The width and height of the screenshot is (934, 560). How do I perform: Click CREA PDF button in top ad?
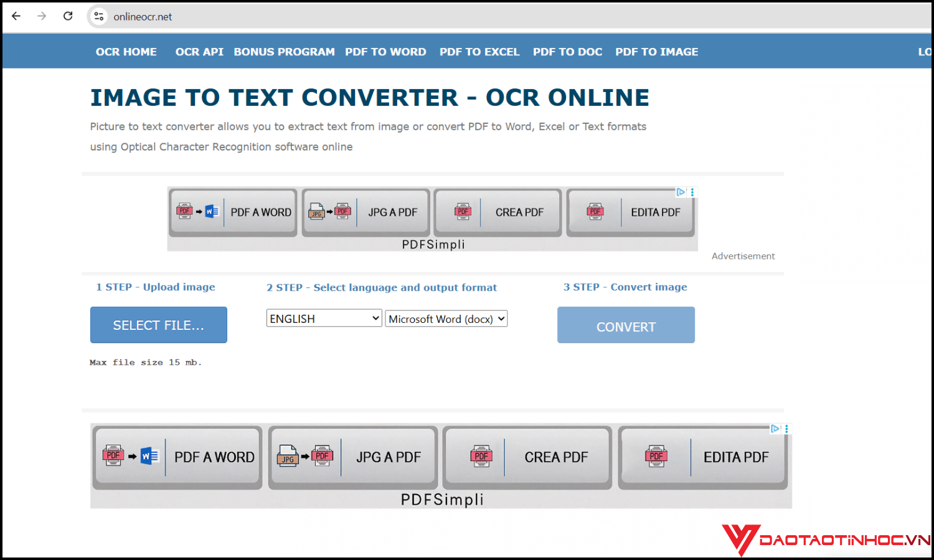pyautogui.click(x=498, y=212)
